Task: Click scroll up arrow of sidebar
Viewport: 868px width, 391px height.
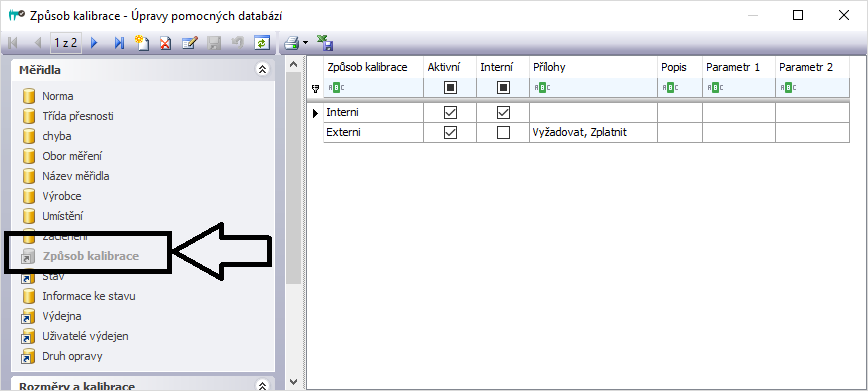Action: coord(294,65)
